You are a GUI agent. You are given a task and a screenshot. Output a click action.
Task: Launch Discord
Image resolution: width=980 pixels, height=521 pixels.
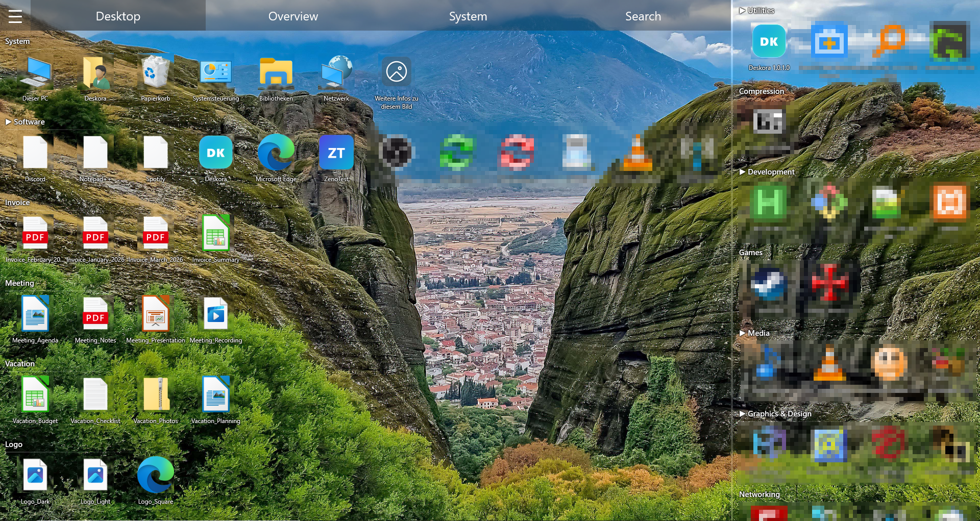click(x=35, y=152)
